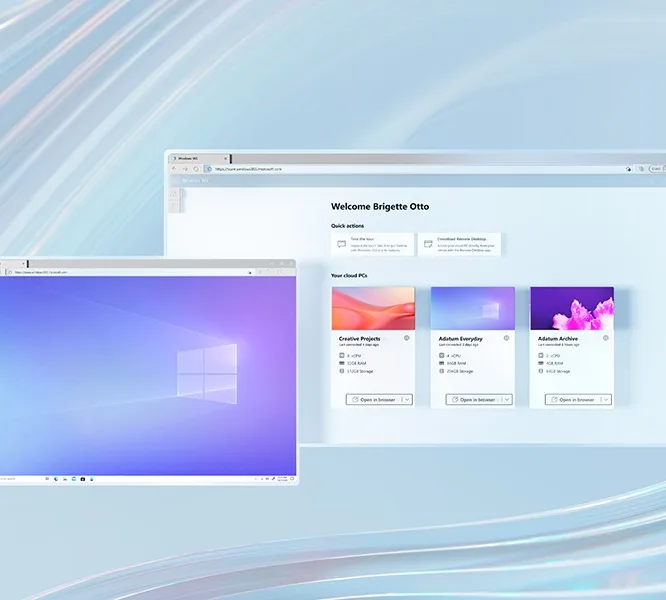
Task: Expand Adatum Everyday open options dropdown
Action: tap(507, 400)
